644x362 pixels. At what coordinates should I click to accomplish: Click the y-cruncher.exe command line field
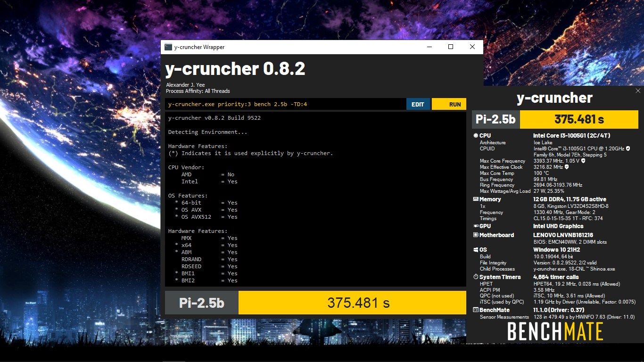tap(285, 104)
